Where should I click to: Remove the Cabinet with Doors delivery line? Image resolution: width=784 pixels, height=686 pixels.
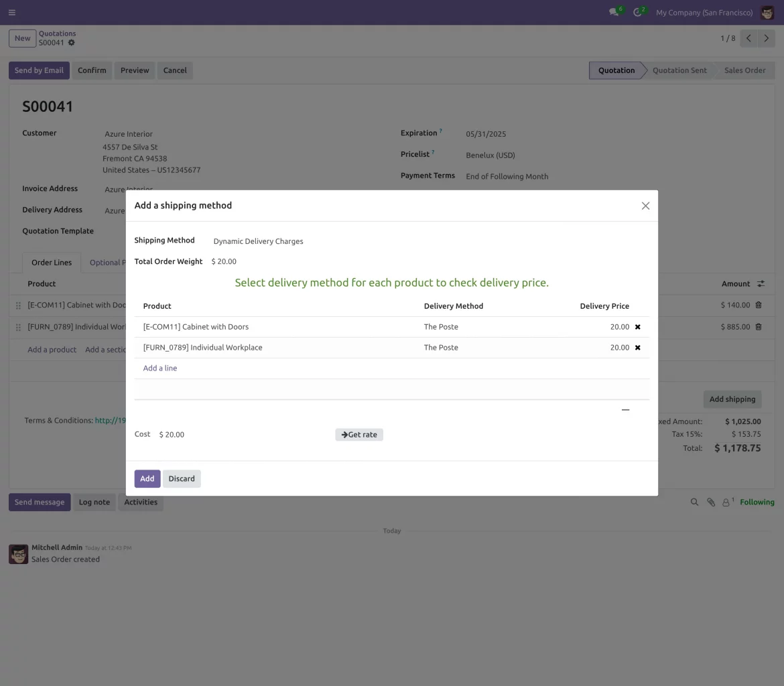tap(637, 326)
